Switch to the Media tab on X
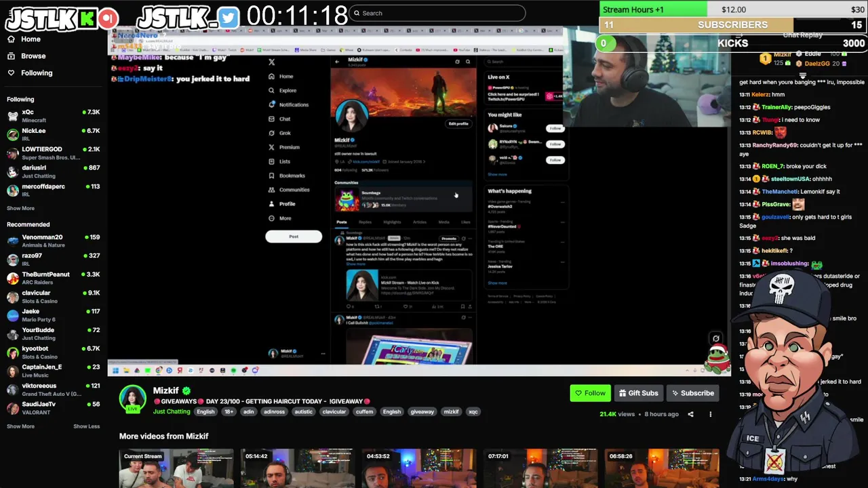868x488 pixels. click(443, 222)
